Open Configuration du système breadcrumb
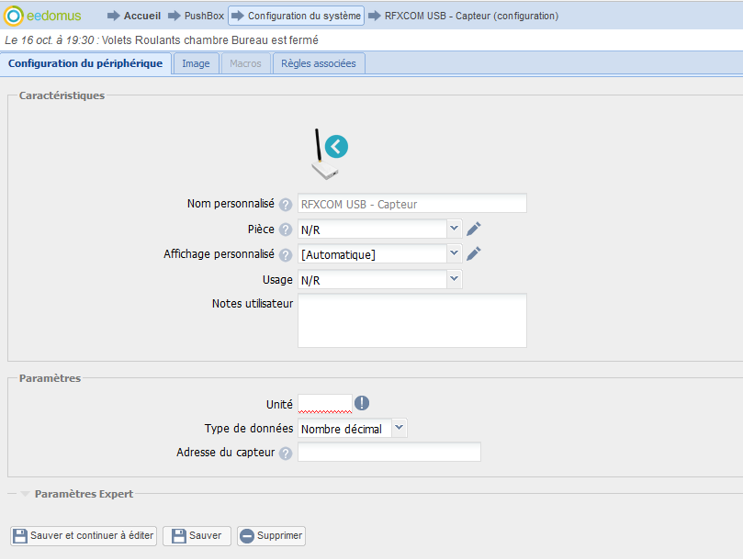Screen dimensions: 743x560 coord(296,16)
